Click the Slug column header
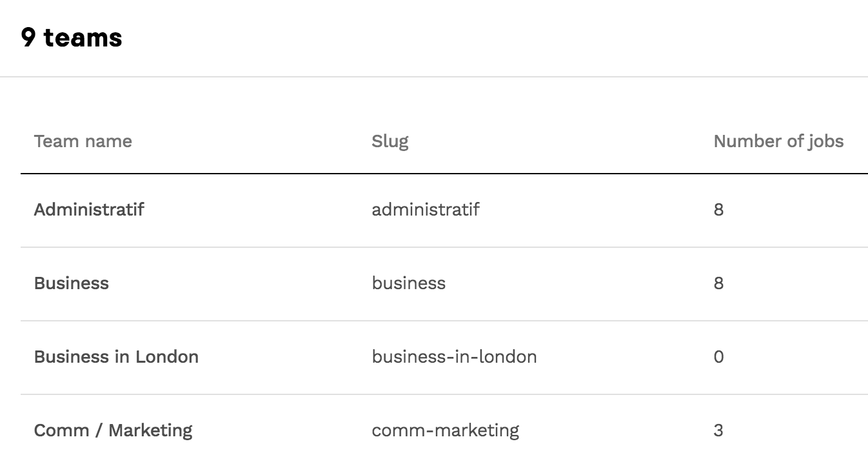Image resolution: width=868 pixels, height=466 pixels. 390,141
